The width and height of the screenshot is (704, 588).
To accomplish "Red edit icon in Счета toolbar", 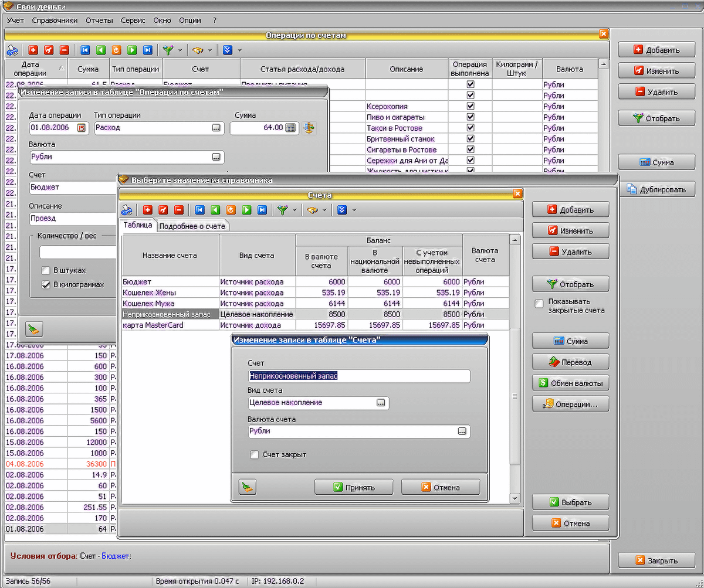I will coord(163,210).
